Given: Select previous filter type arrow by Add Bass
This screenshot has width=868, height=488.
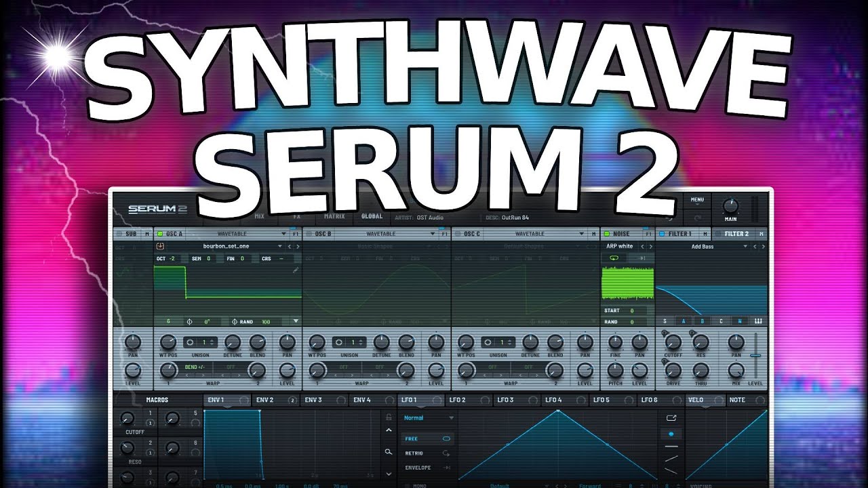Looking at the screenshot, I should tap(754, 246).
